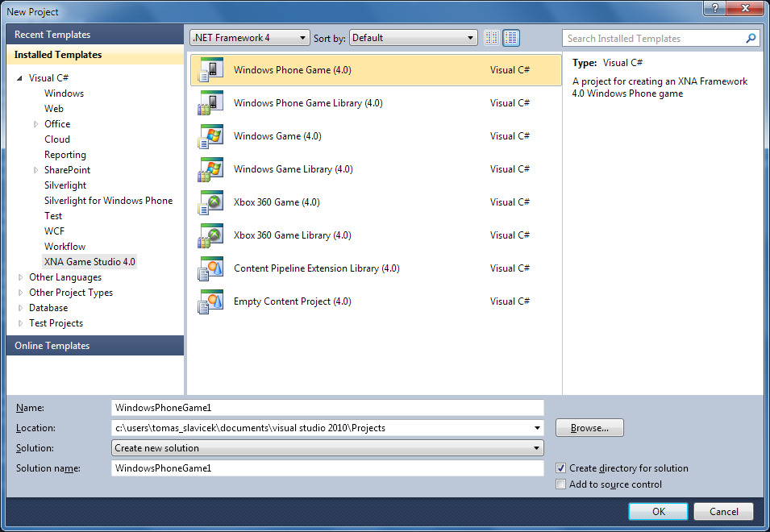The width and height of the screenshot is (770, 532).
Task: Click the project Name text field
Action: pyautogui.click(x=327, y=408)
